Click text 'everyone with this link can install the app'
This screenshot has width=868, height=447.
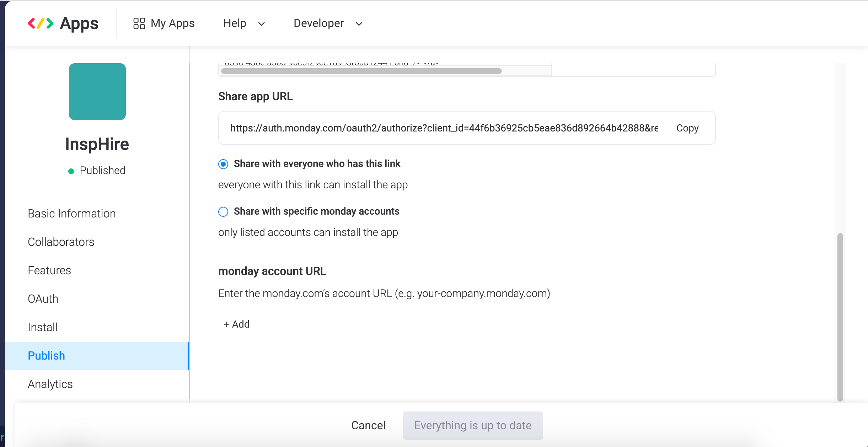point(313,185)
